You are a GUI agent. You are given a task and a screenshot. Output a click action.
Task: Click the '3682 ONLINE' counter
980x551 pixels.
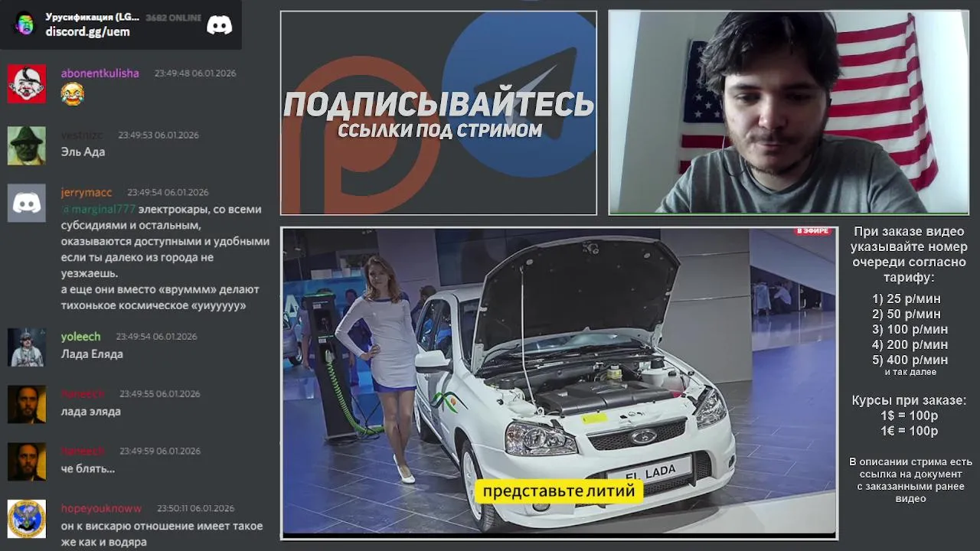(173, 18)
